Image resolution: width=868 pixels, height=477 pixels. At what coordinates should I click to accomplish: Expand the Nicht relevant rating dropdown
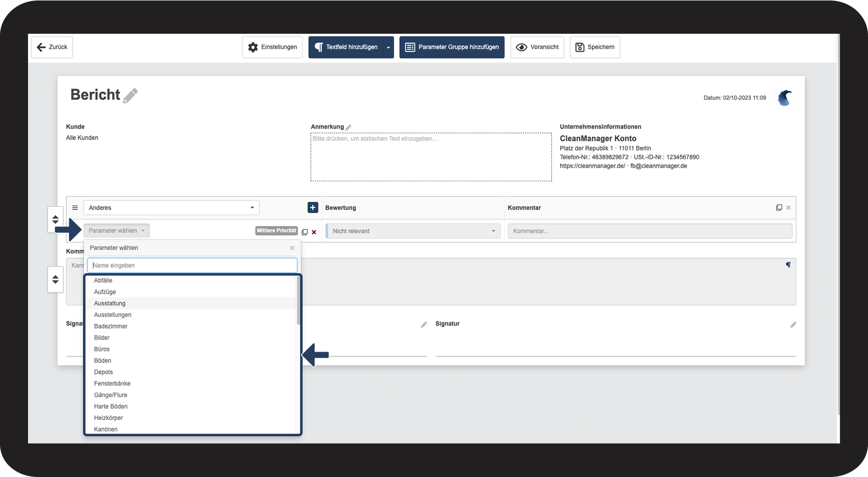(x=413, y=231)
